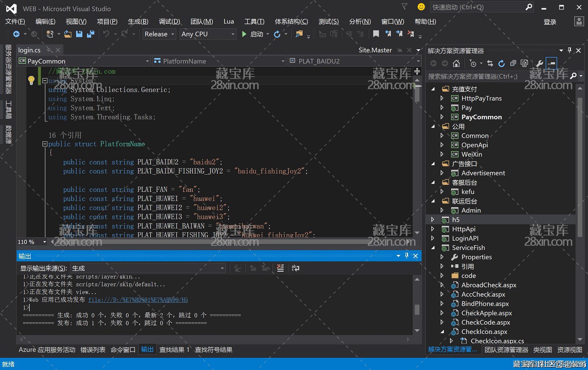Click the Output panel vertical scrollbar thumb
Viewport: 588px width, 370px height.
[x=417, y=309]
